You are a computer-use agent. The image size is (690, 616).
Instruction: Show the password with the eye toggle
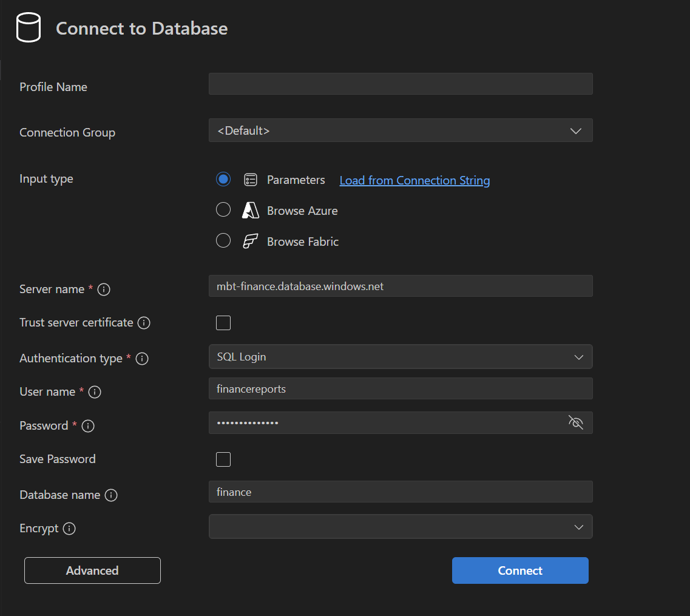click(575, 422)
